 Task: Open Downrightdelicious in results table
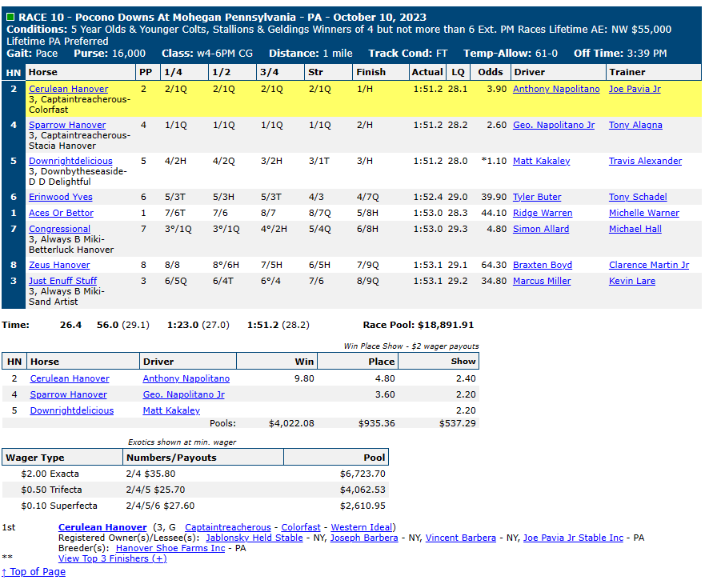(x=70, y=161)
